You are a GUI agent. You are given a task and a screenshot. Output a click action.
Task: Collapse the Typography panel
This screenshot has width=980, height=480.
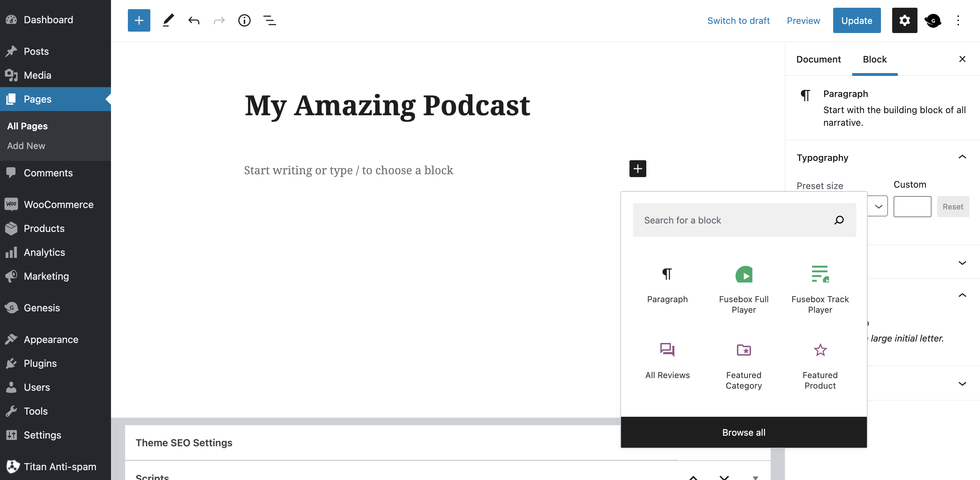pos(962,157)
